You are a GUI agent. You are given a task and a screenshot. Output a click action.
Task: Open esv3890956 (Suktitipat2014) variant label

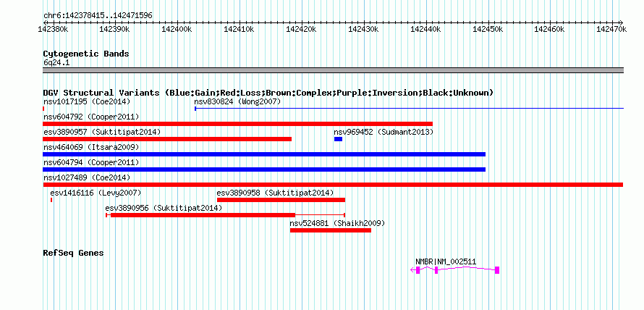click(x=164, y=208)
